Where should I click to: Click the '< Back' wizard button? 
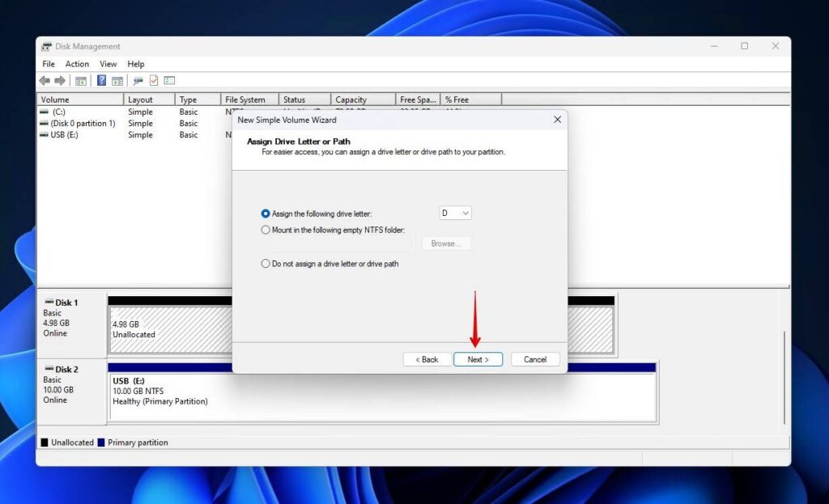coord(427,358)
